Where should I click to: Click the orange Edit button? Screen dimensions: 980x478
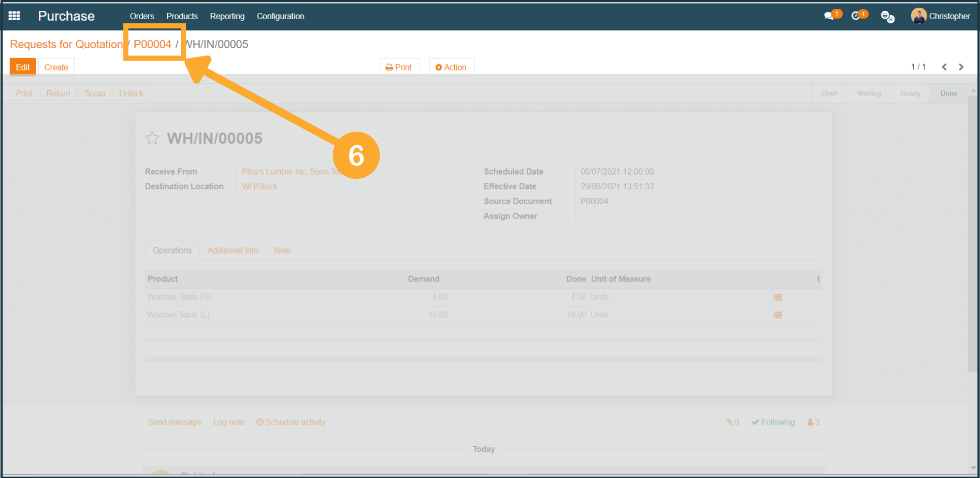[23, 67]
